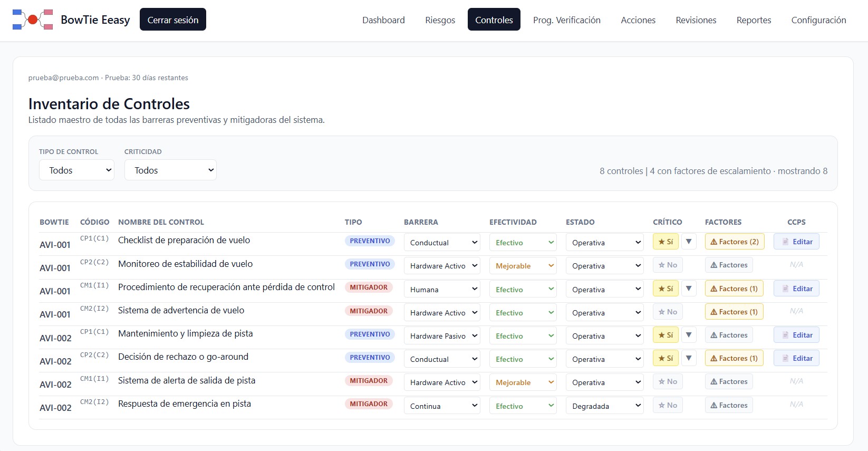Toggle critical star for Monitoreo de estabilidad de vuelo
This screenshot has width=868, height=451.
point(668,265)
